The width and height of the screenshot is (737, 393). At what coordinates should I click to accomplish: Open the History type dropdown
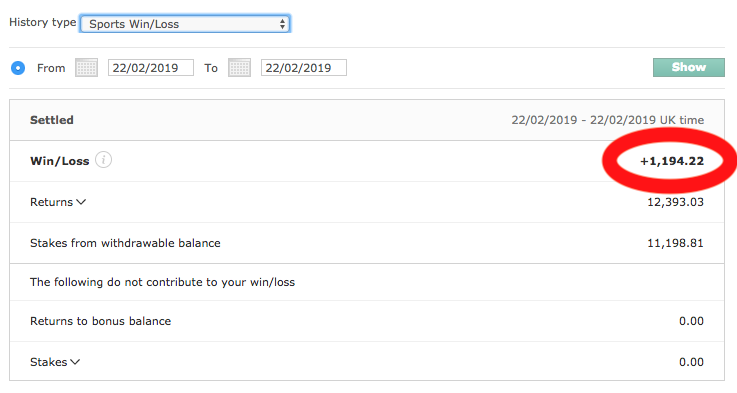pos(185,24)
